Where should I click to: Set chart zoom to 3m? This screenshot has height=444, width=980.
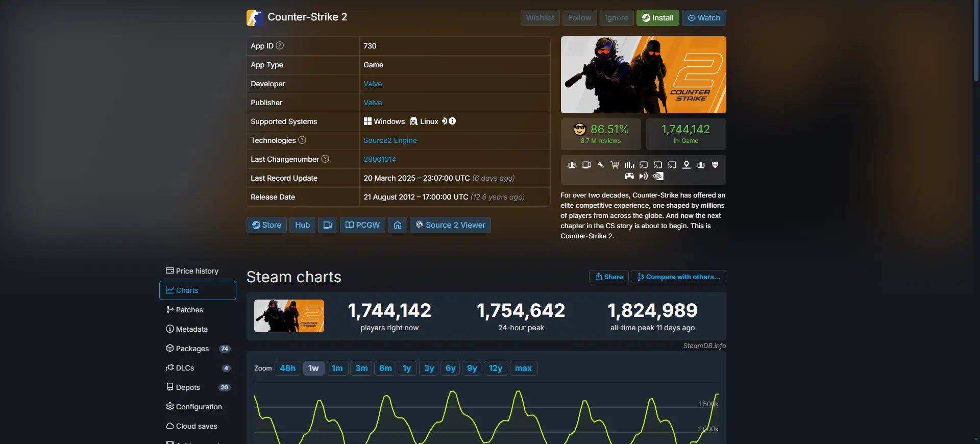point(361,368)
